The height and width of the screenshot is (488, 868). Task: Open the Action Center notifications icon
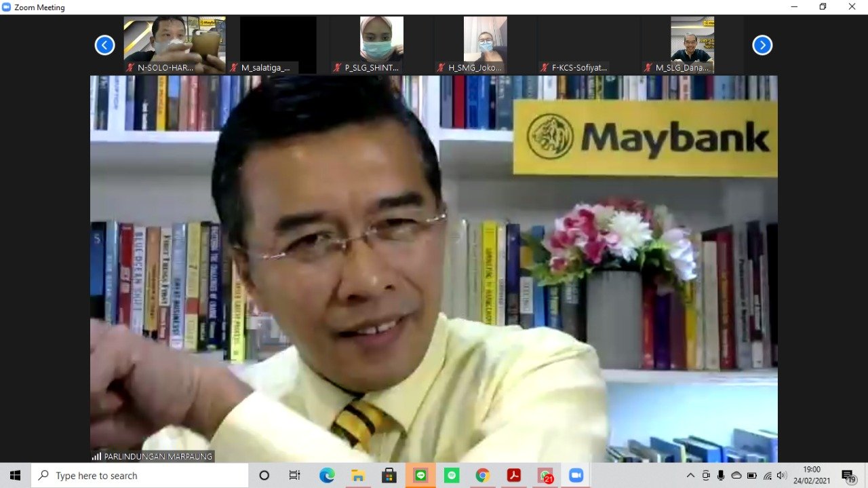[848, 475]
